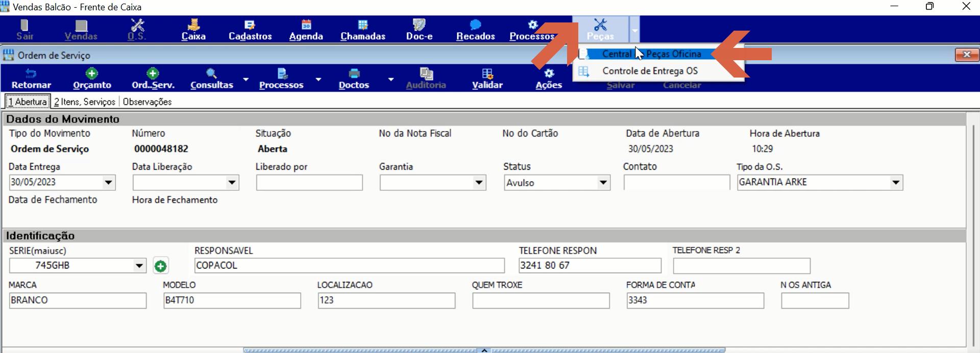Click the TELEFONE RESPON field

coord(590,265)
